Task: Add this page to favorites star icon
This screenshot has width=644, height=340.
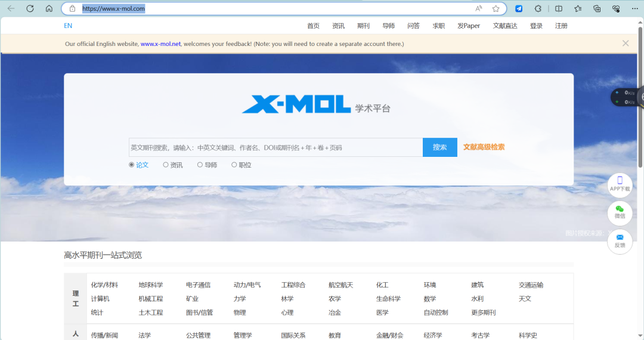Action: pos(496,8)
